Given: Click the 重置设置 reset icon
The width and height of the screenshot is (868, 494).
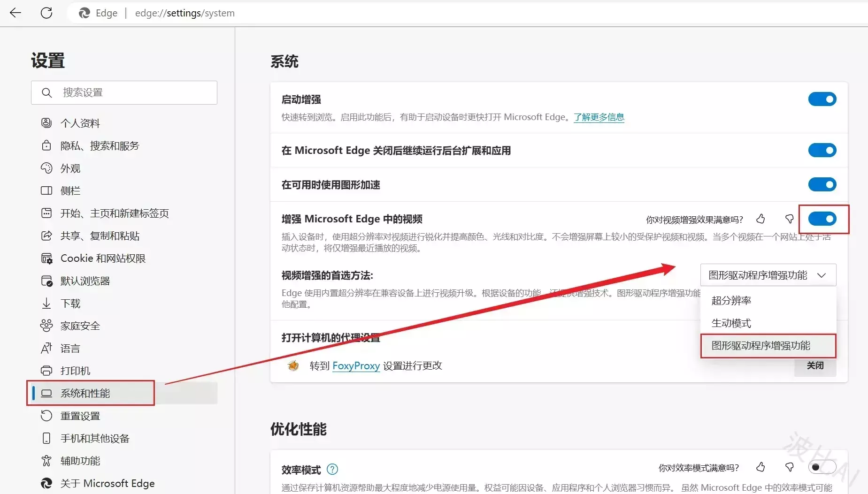Looking at the screenshot, I should (x=46, y=416).
